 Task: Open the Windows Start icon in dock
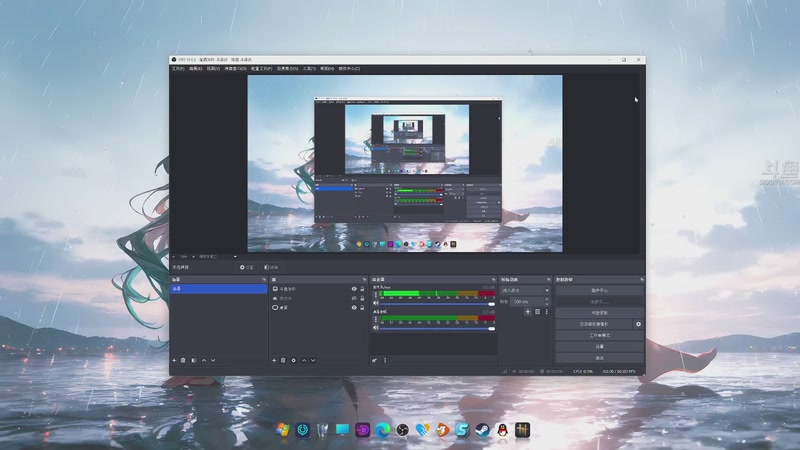(x=283, y=430)
